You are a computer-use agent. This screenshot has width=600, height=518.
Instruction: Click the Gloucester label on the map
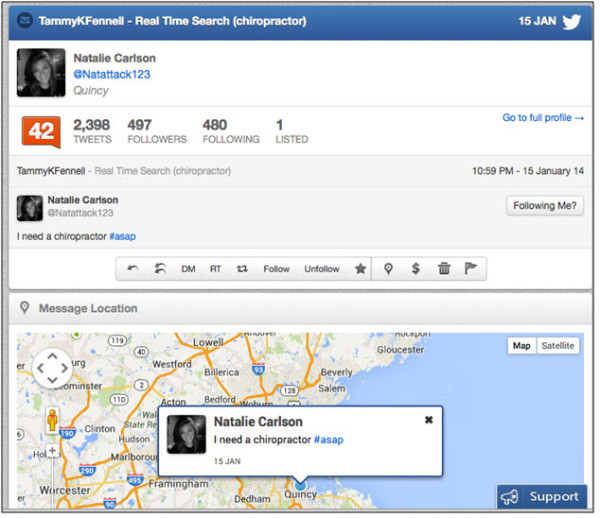click(x=400, y=350)
